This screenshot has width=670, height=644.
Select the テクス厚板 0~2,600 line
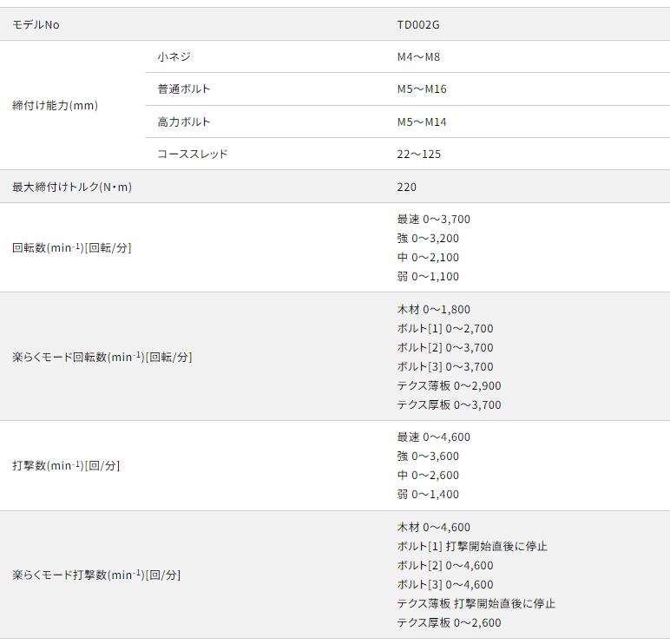coord(450,622)
